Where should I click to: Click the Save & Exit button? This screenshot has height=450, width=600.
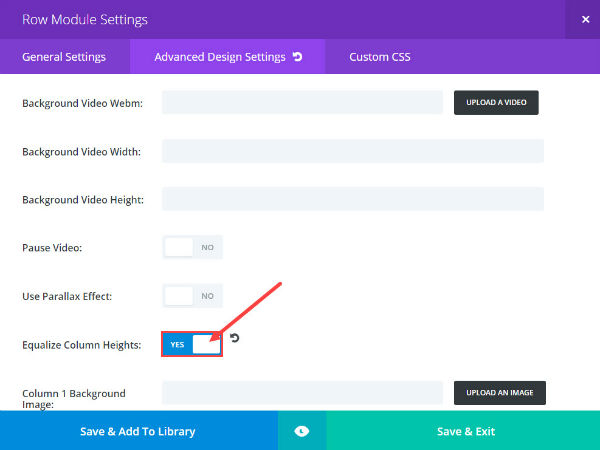(x=466, y=431)
